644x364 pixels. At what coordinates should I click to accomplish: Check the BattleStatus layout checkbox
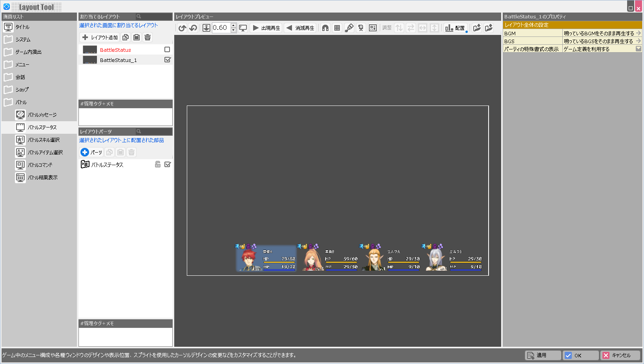tap(167, 50)
